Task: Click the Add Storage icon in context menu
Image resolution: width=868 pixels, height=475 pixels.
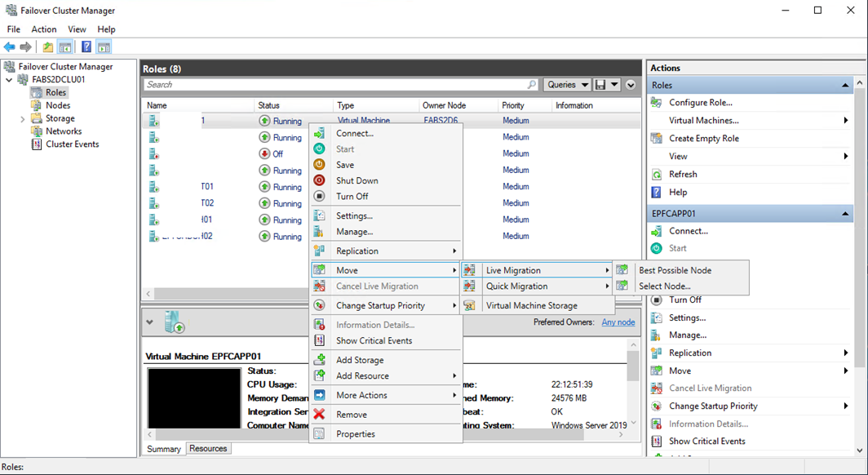Action: pos(320,360)
